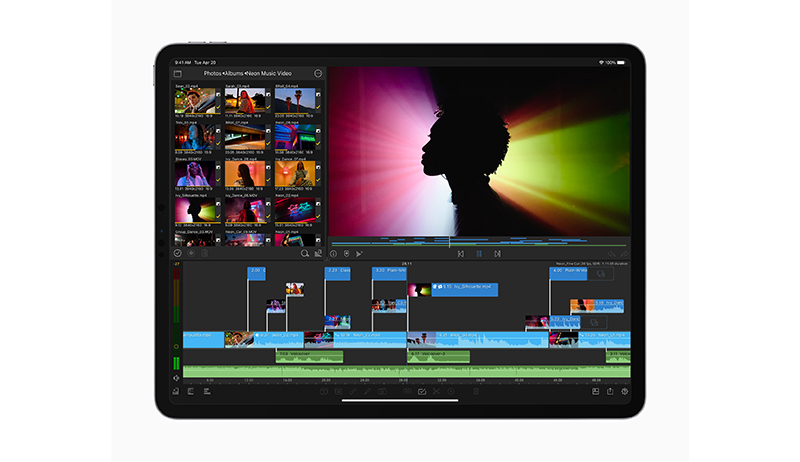The height and width of the screenshot is (462, 800).
Task: Select the Neon_02.mp4 neon sign thumbnail
Action: [295, 210]
